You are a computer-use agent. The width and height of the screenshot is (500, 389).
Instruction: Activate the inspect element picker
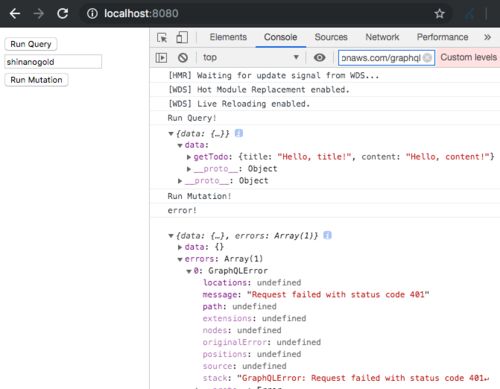[x=162, y=37]
